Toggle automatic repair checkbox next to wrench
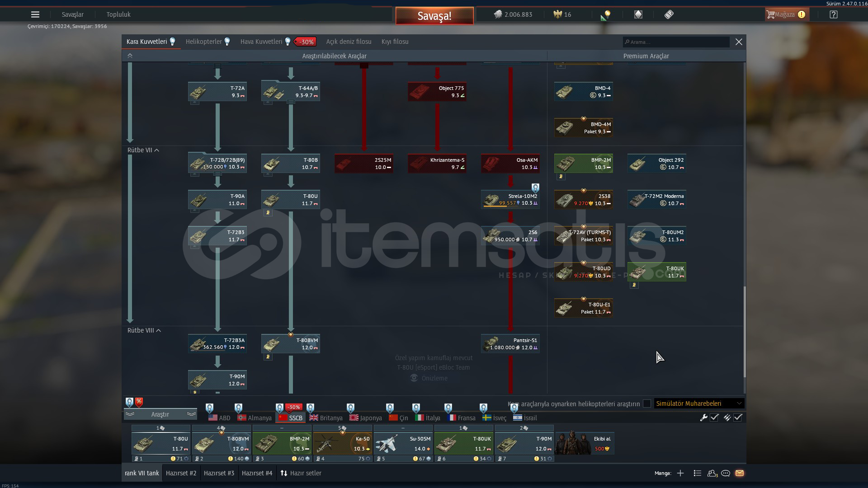868x488 pixels. click(x=714, y=418)
